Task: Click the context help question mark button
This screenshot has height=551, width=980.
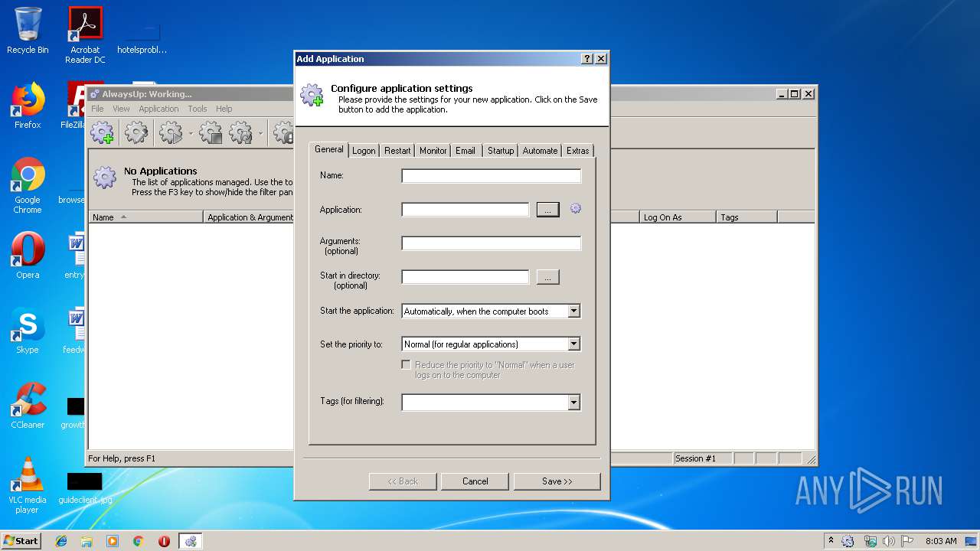Action: pos(587,59)
